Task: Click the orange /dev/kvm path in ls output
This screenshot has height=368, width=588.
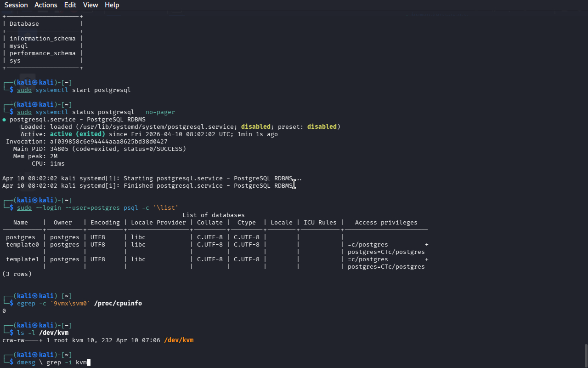Action: (179, 340)
